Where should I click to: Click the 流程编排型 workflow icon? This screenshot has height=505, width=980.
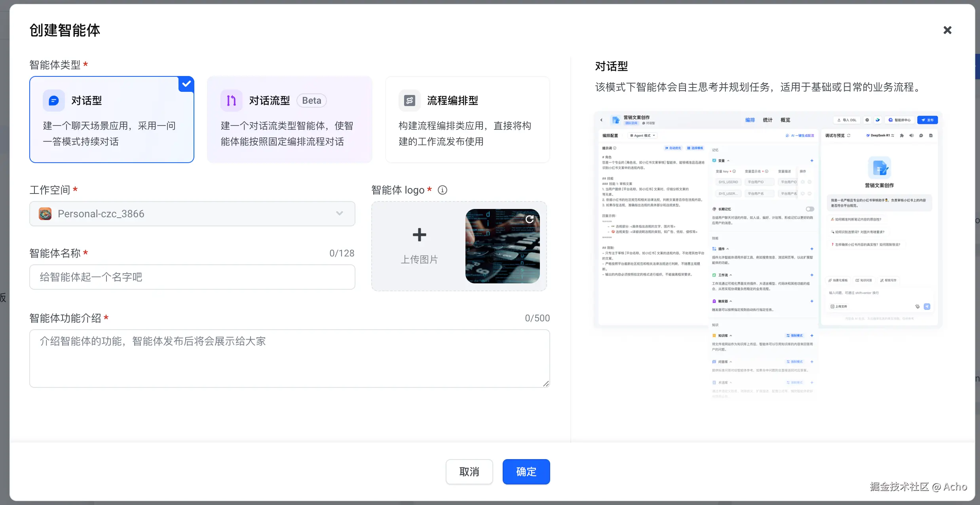[x=410, y=101]
